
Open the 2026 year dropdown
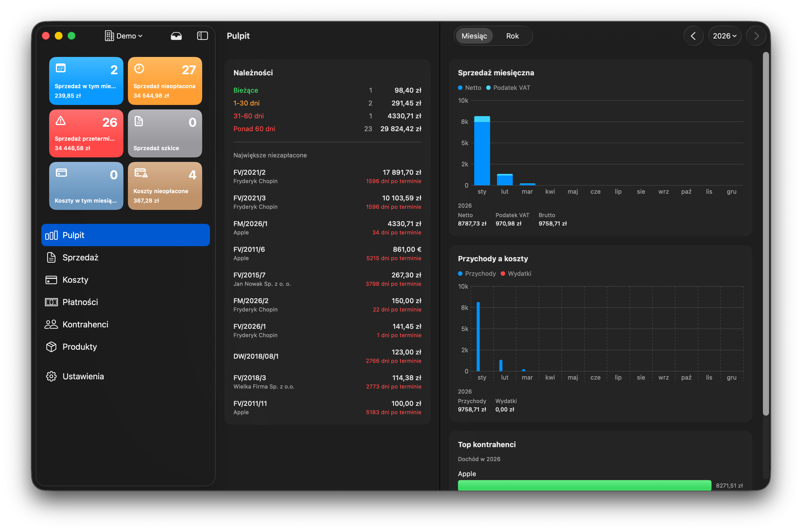[725, 36]
